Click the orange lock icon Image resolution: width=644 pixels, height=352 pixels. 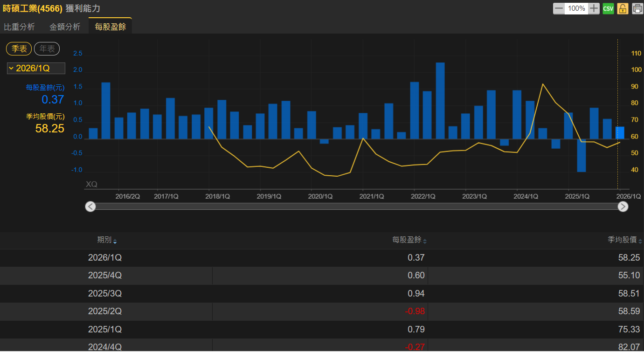click(x=623, y=8)
